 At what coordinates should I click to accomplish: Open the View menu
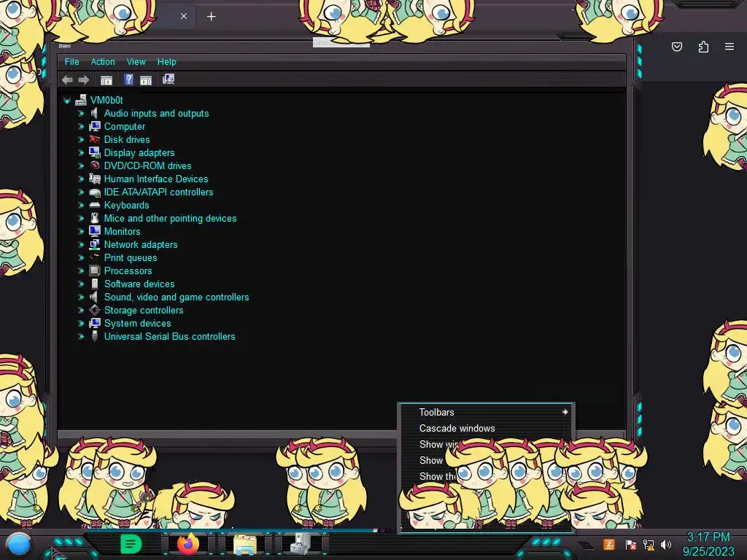(136, 62)
